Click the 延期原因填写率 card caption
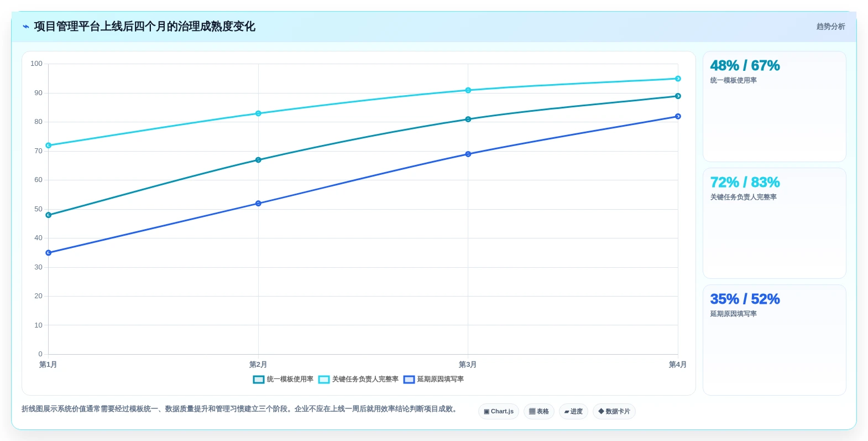The height and width of the screenshot is (441, 868). [x=733, y=314]
